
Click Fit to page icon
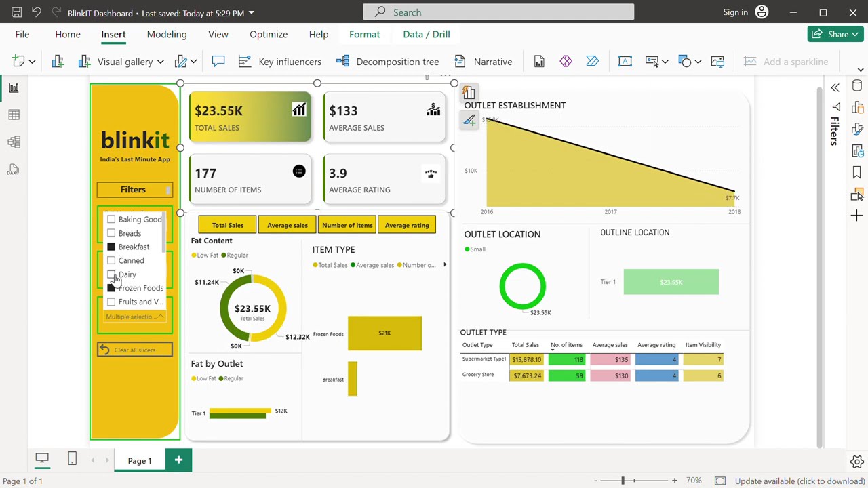pos(720,481)
